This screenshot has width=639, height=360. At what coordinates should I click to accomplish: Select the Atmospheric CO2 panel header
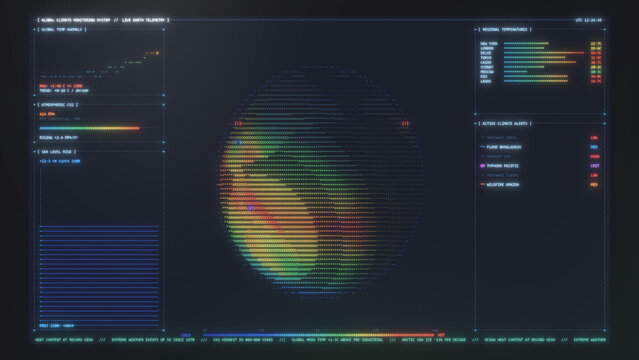tap(57, 105)
